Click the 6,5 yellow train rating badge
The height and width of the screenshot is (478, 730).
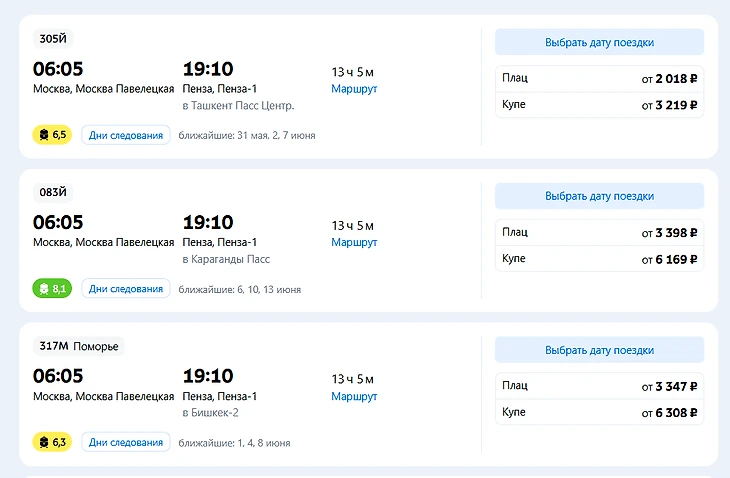coord(52,135)
